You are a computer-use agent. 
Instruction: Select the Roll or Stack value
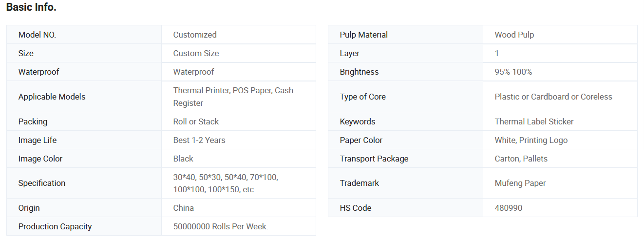click(196, 121)
